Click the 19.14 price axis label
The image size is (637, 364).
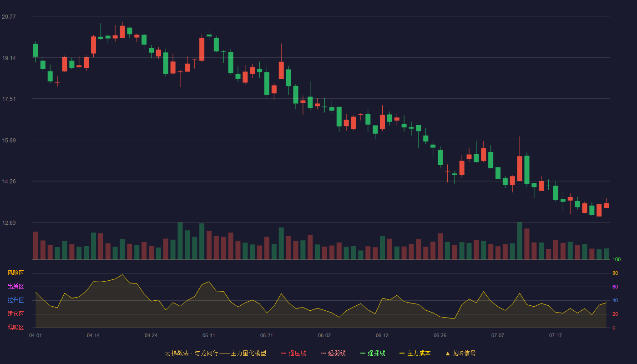click(9, 58)
